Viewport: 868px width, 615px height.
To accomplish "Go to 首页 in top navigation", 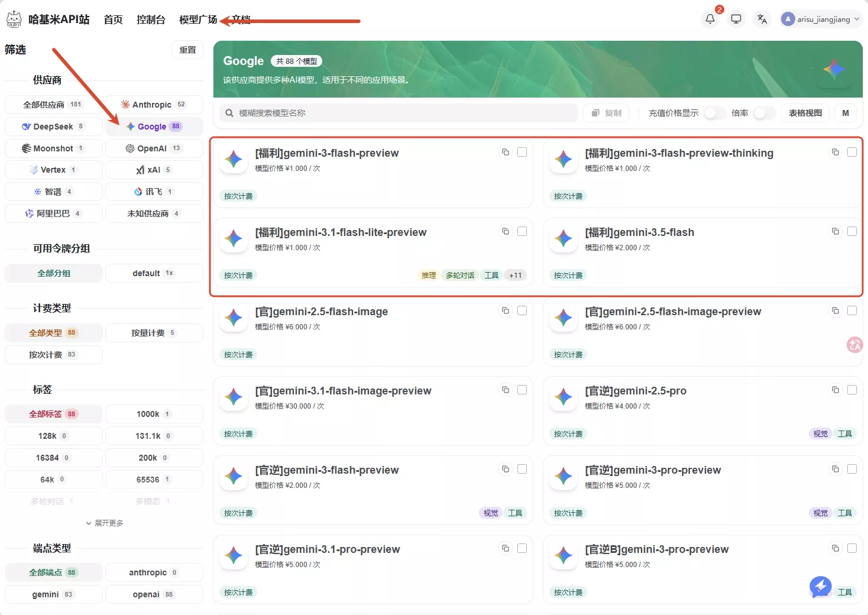I will coord(113,20).
